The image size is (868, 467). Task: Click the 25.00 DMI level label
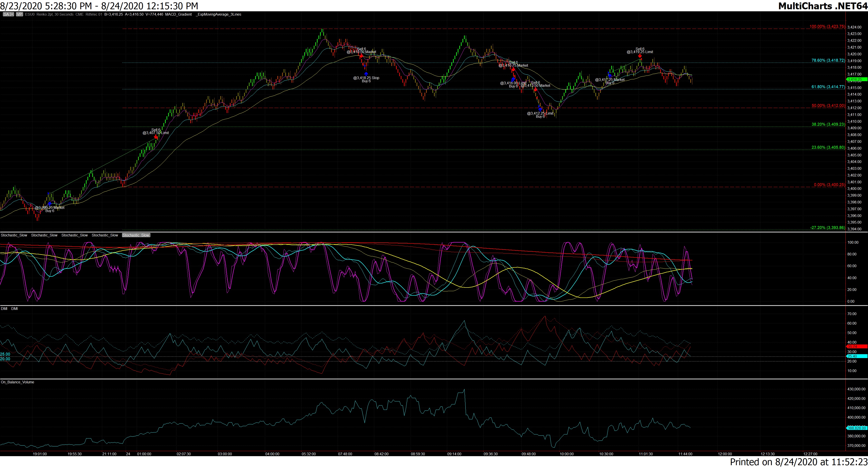coord(5,354)
